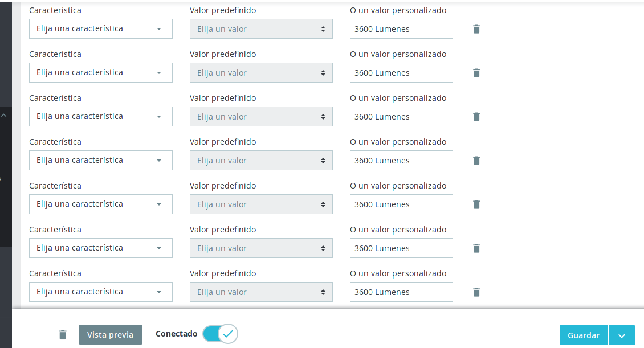This screenshot has width=644, height=348.
Task: Open first row 'Elija una característica' dropdown
Action: tap(100, 28)
